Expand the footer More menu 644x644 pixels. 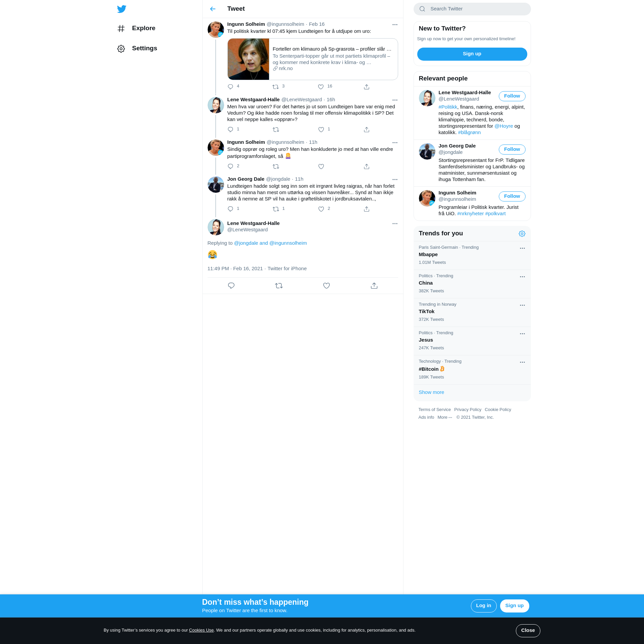click(445, 417)
